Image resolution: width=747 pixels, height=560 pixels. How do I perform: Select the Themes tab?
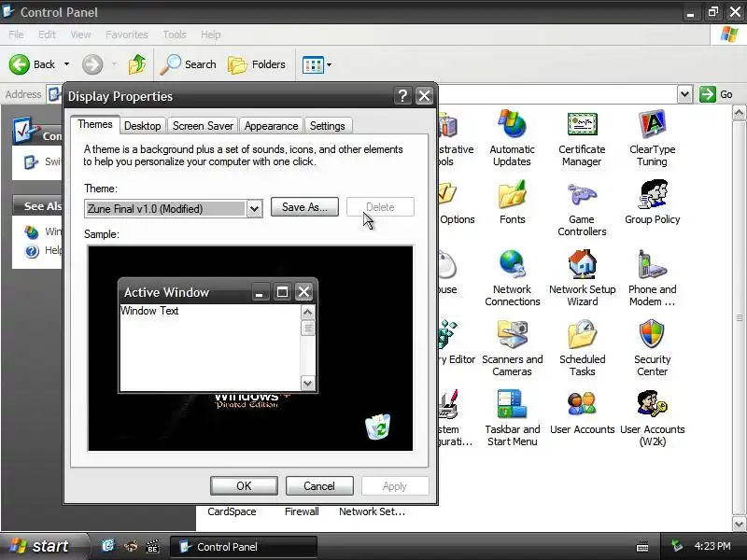(x=95, y=124)
